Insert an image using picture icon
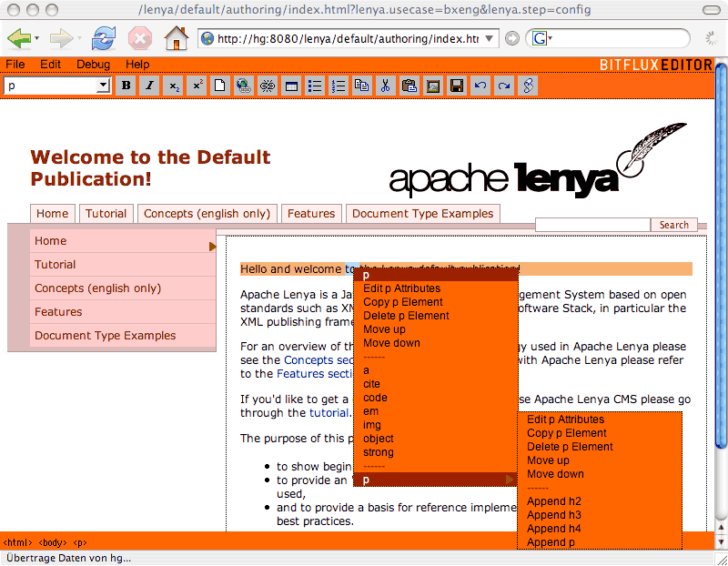 coord(433,86)
